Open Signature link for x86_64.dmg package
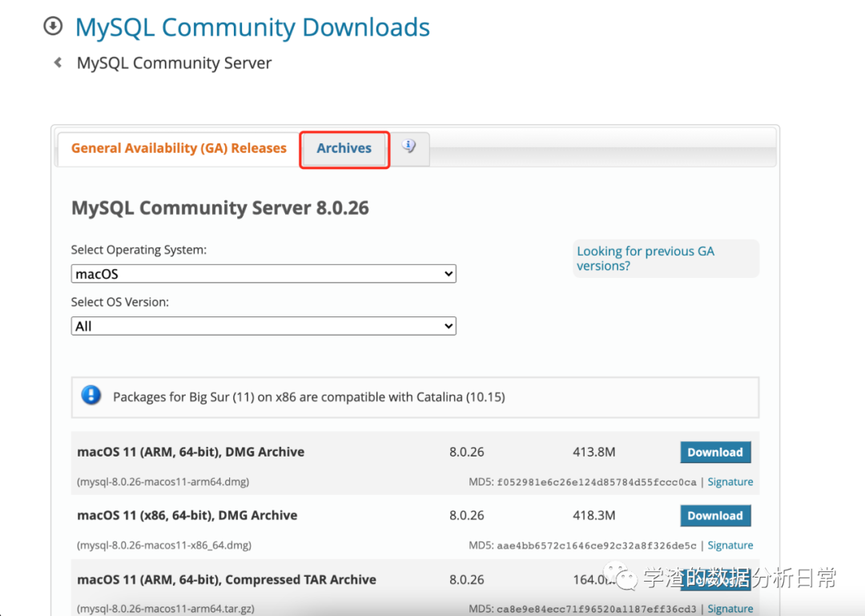This screenshot has width=865, height=616. point(730,546)
